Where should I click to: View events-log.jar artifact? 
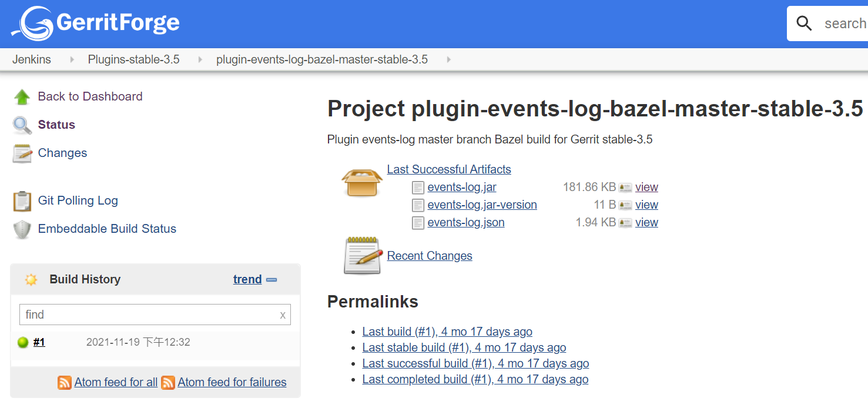pos(646,187)
